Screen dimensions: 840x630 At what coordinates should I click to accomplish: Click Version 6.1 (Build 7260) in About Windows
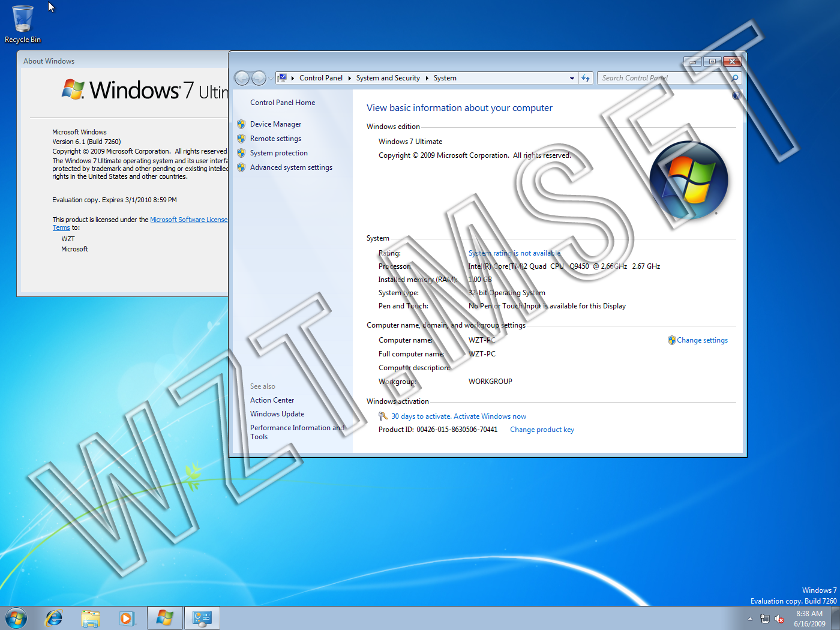click(x=86, y=142)
